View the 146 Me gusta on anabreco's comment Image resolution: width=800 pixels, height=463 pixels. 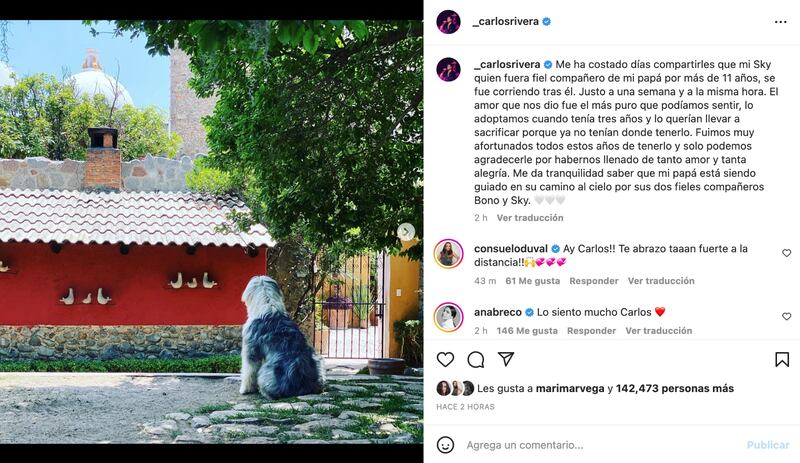(x=527, y=331)
